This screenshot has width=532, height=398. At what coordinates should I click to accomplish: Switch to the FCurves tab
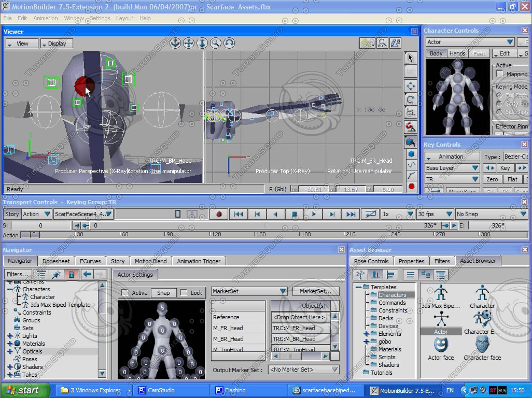pos(90,261)
